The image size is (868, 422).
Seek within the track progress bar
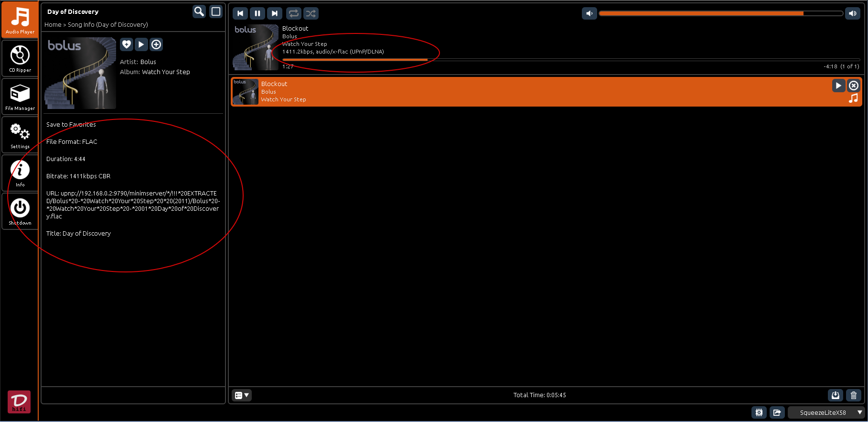pyautogui.click(x=571, y=60)
